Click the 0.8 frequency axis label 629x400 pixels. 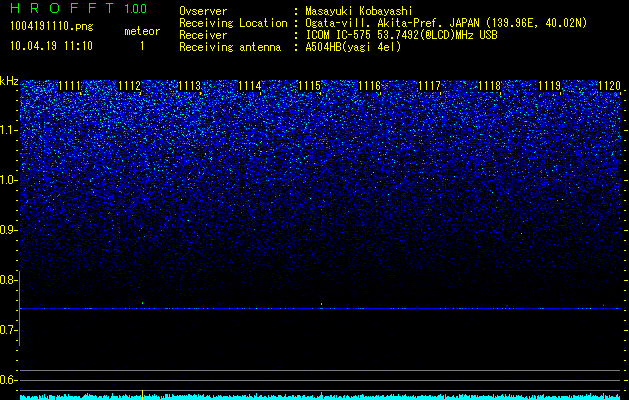click(8, 280)
